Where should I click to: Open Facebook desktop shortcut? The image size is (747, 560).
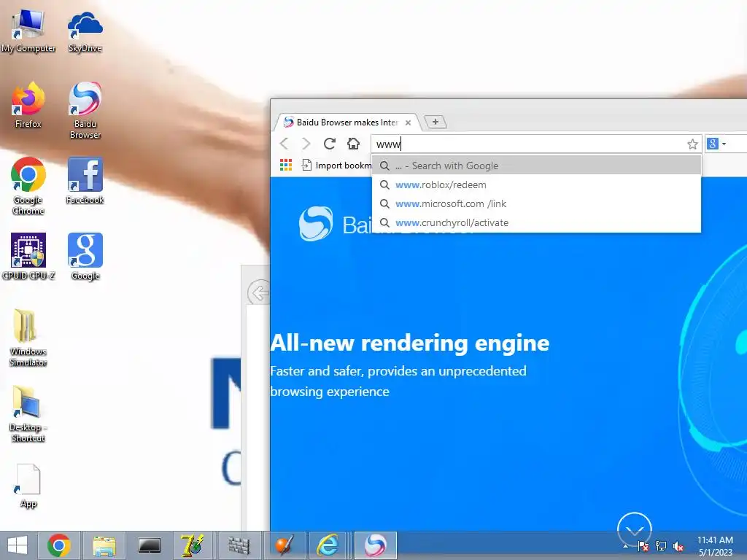(85, 181)
